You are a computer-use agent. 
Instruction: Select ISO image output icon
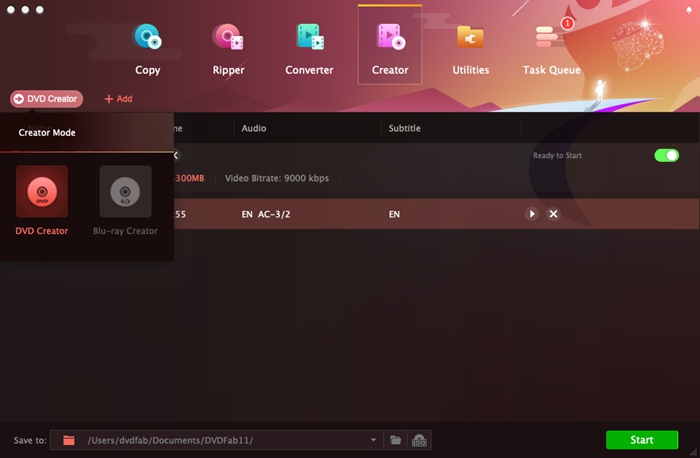tap(419, 440)
